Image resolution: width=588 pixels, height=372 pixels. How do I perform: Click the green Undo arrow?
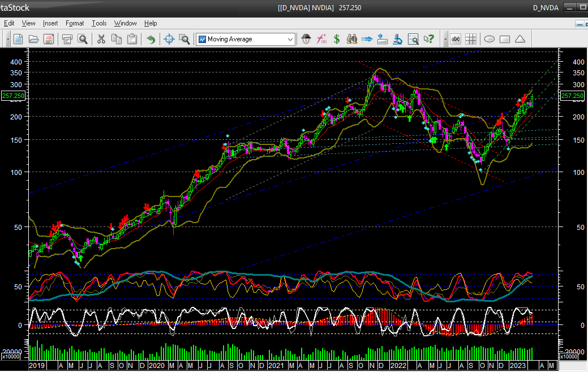point(151,39)
